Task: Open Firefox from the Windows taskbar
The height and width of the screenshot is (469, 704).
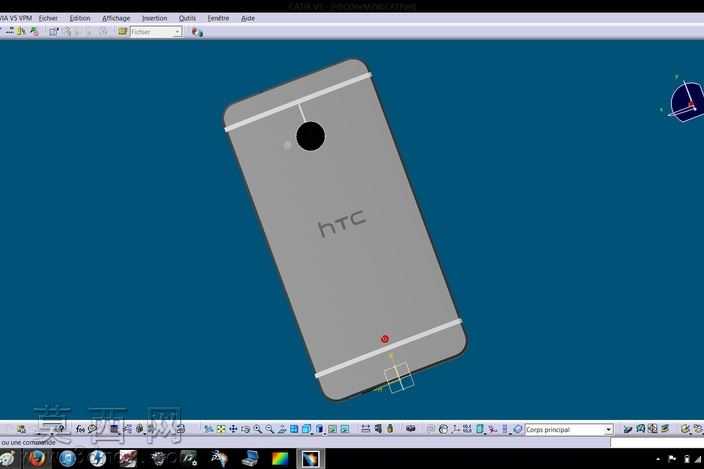Action: 37,458
